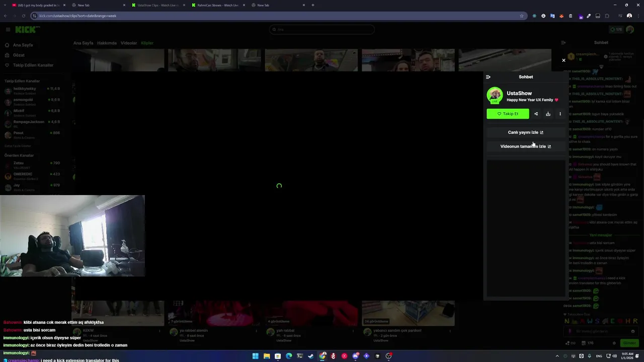This screenshot has width=644, height=362.
Task: Open File Explorer from the taskbar
Action: pos(267,356)
